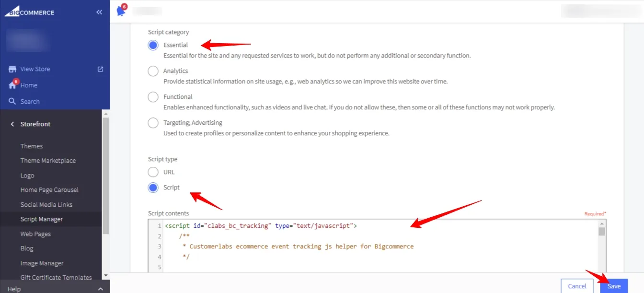
Task: Open external link icon beside View Store
Action: pos(100,69)
